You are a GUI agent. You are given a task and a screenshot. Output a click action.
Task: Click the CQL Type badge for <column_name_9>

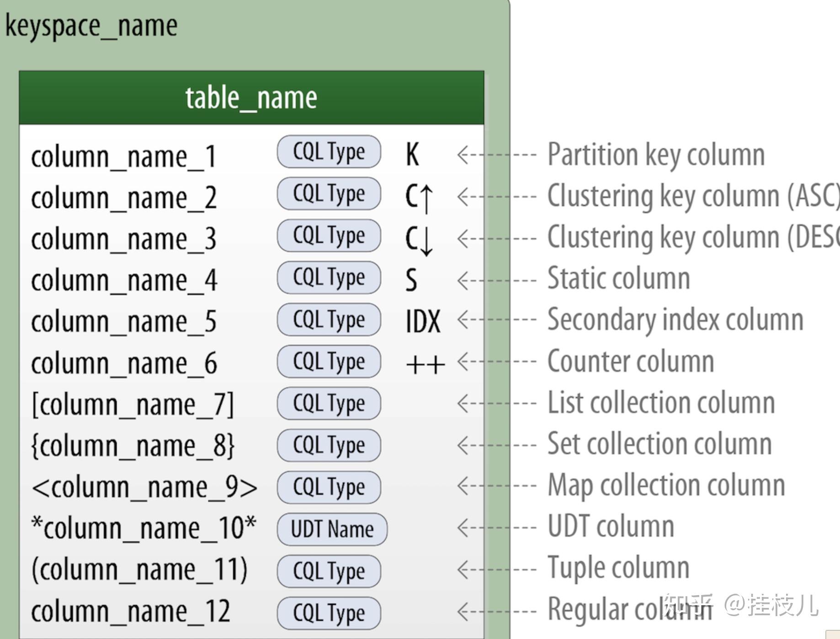329,488
